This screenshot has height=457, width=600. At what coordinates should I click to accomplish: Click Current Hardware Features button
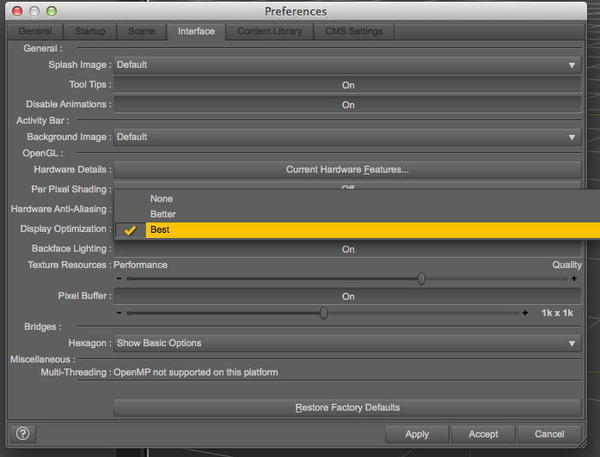[x=347, y=169]
